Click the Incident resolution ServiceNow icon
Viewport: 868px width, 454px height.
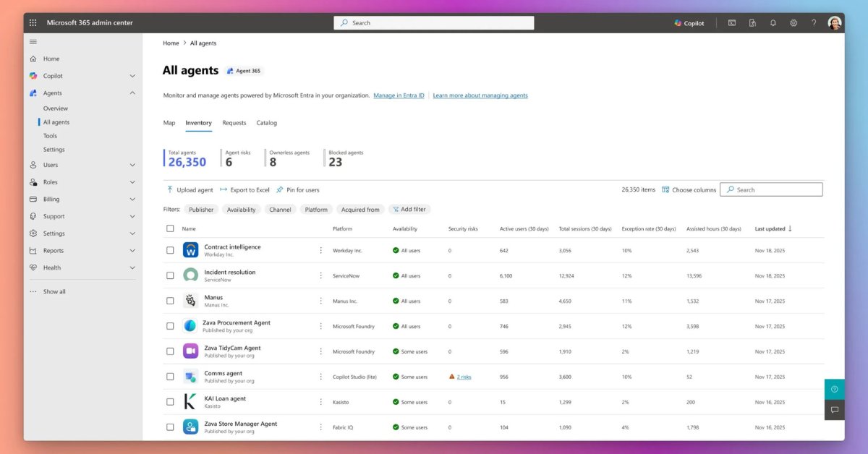[x=191, y=275]
